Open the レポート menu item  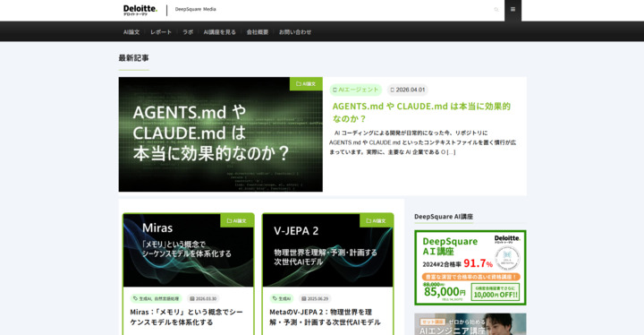[x=161, y=32]
